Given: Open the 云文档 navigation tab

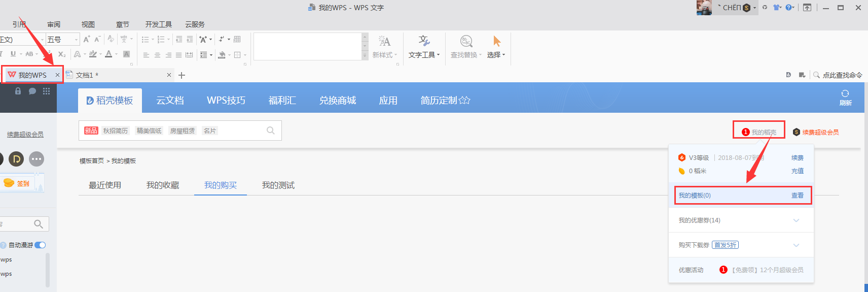Looking at the screenshot, I should [170, 101].
